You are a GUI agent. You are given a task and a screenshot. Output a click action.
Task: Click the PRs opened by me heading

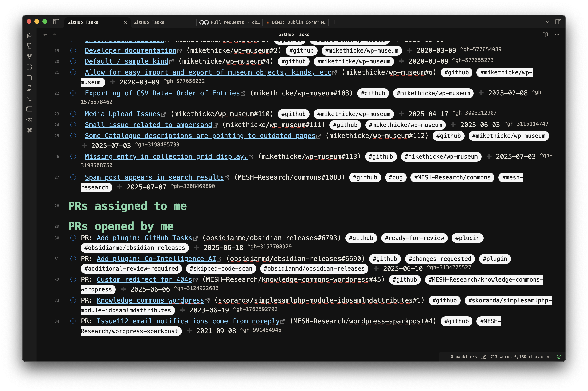coord(121,226)
